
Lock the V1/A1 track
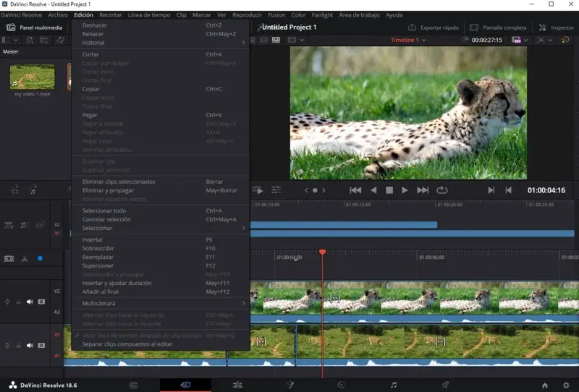point(19,346)
